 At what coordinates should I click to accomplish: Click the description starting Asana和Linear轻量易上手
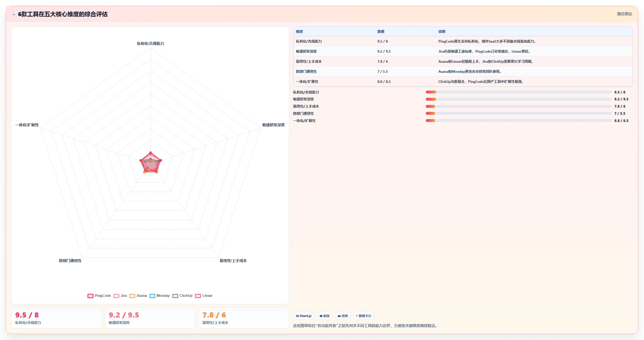(x=486, y=62)
